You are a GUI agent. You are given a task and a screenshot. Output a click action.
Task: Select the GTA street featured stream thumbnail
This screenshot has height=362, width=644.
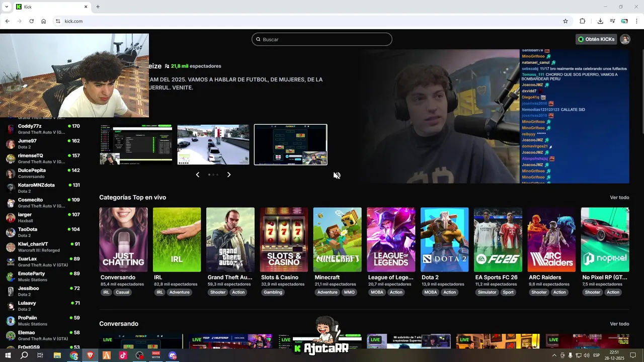coord(213,145)
